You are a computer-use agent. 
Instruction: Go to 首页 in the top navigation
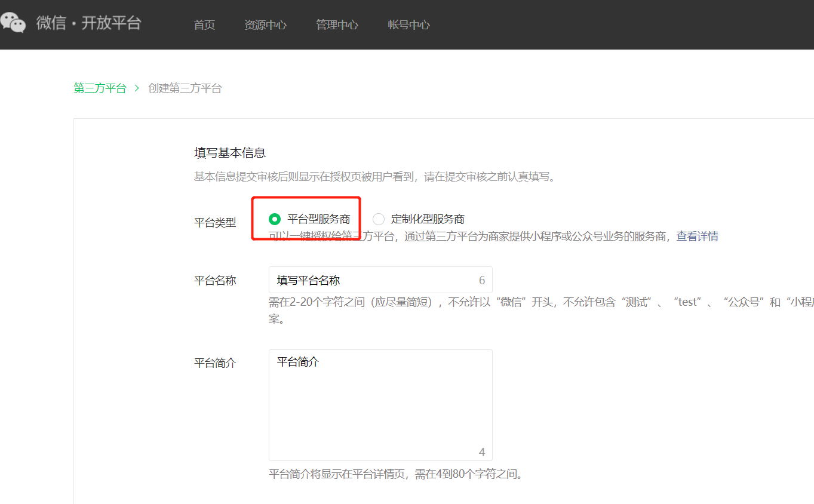(204, 24)
